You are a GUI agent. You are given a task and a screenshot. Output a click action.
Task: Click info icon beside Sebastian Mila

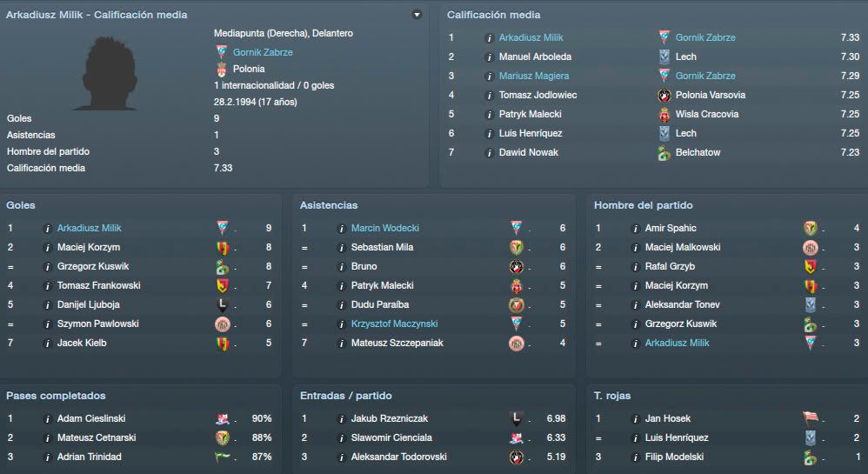341,248
